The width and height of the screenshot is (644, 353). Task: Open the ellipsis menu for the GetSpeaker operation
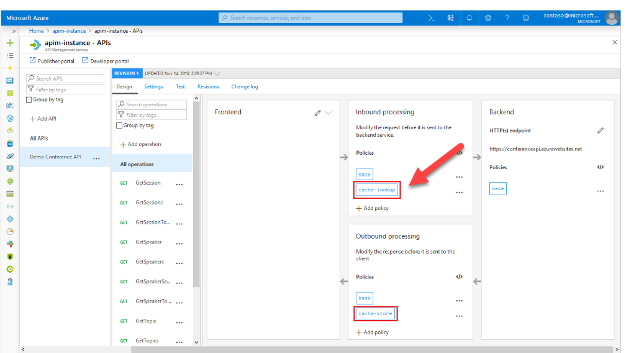179,244
